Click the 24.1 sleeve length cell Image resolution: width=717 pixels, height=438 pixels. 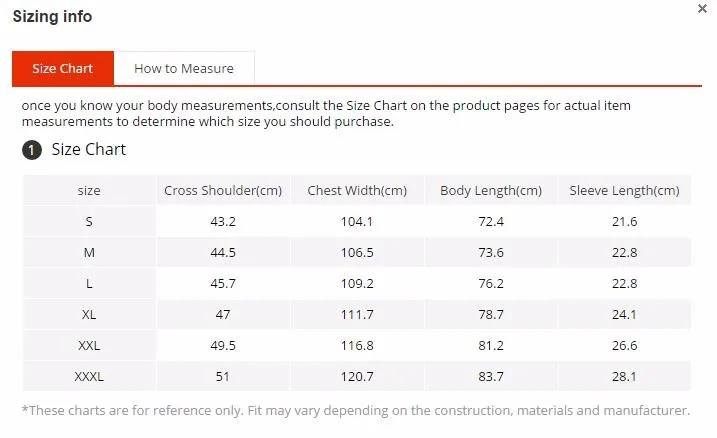tap(625, 315)
